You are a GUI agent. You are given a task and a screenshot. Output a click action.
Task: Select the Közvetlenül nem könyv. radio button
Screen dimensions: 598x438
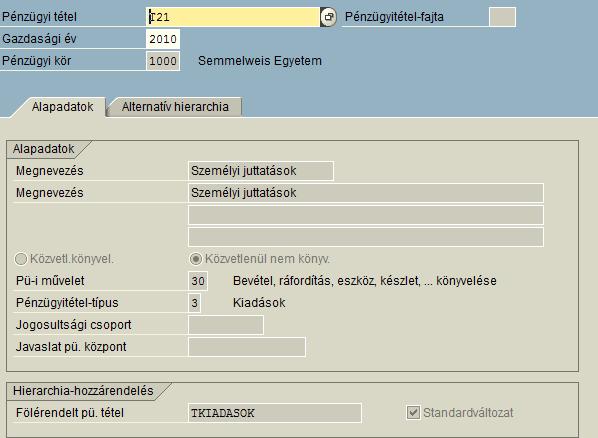click(x=196, y=259)
